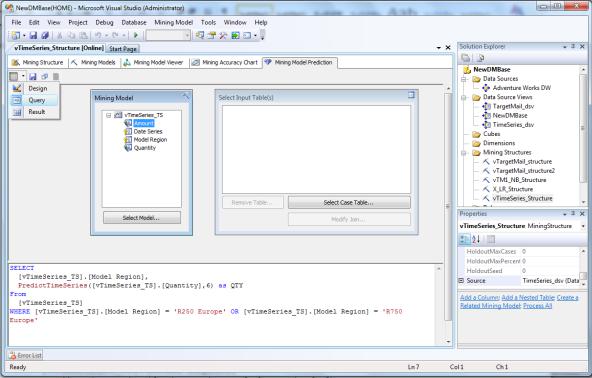Select TargetMail_dsv in Solution Explorer
The width and height of the screenshot is (592, 378).
point(513,106)
